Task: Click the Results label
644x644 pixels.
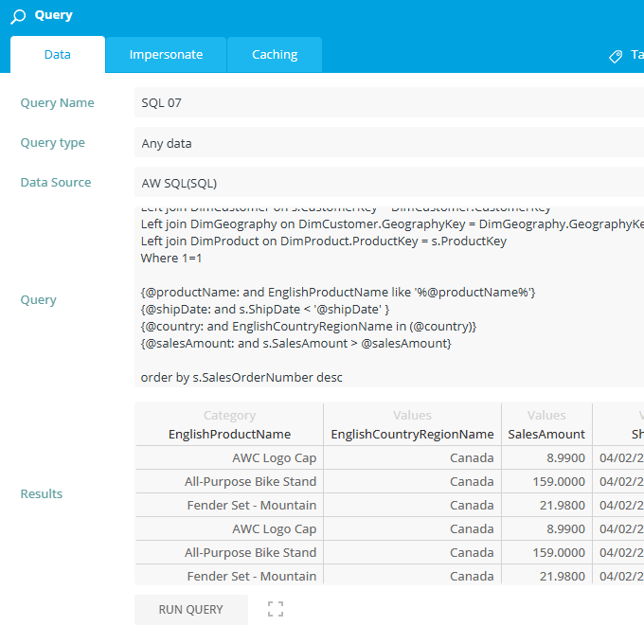Action: pos(42,493)
